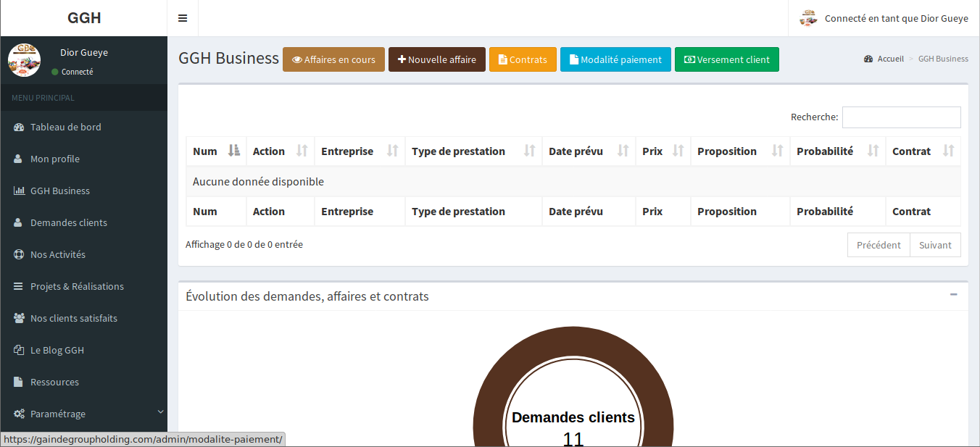Open Ressources menu item
980x447 pixels.
[83, 382]
